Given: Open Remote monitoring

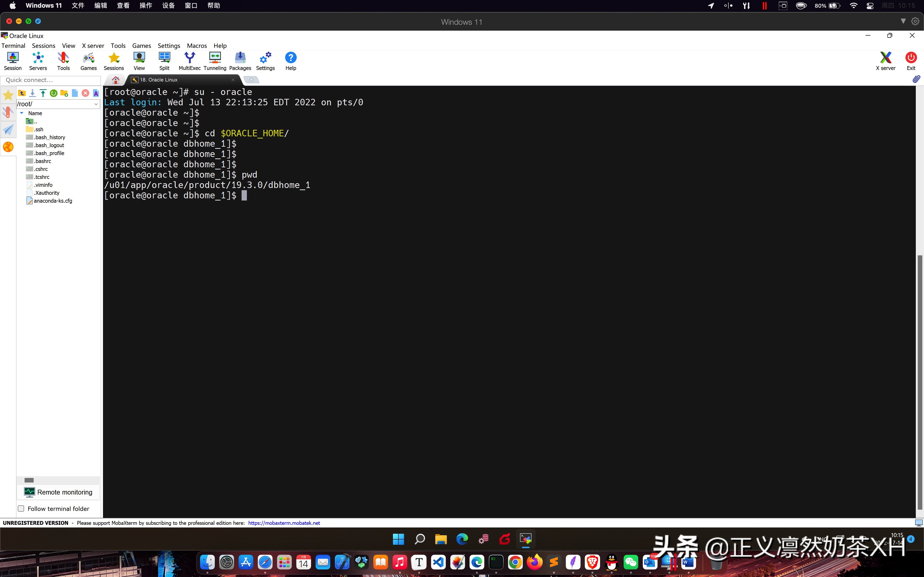Looking at the screenshot, I should pyautogui.click(x=58, y=492).
